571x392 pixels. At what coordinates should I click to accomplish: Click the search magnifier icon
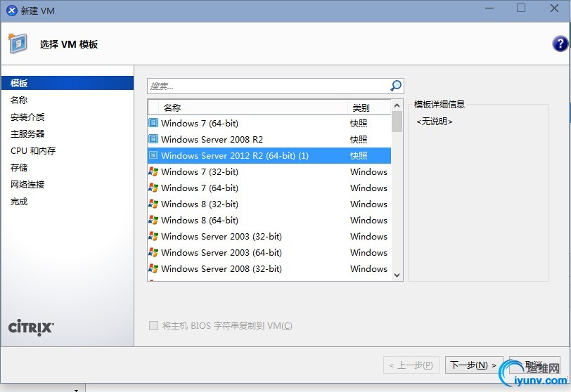(395, 86)
